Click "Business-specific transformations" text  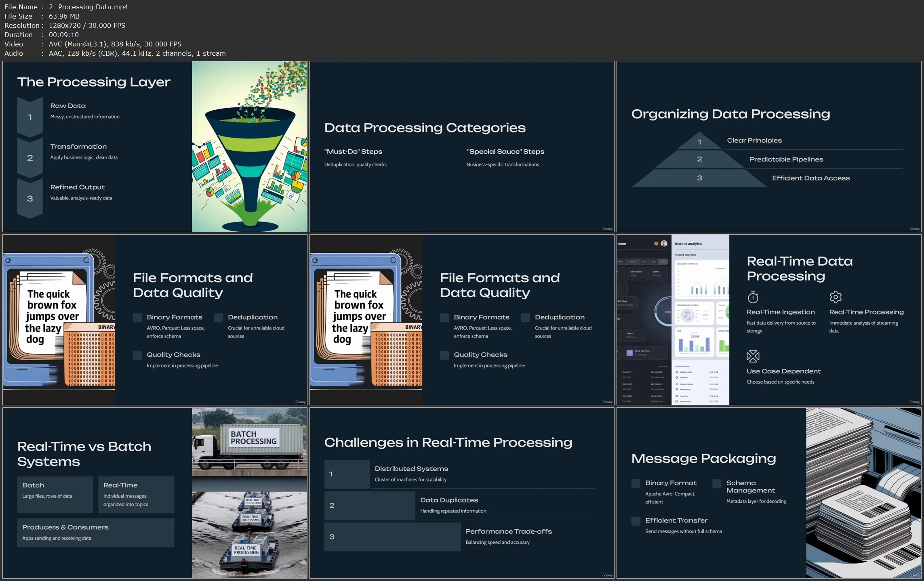[x=503, y=165]
